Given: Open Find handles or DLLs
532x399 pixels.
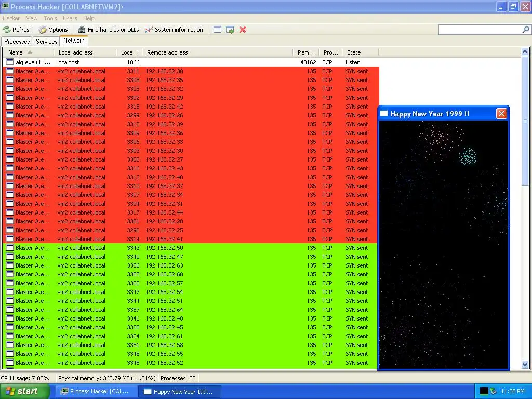Looking at the screenshot, I should click(109, 30).
